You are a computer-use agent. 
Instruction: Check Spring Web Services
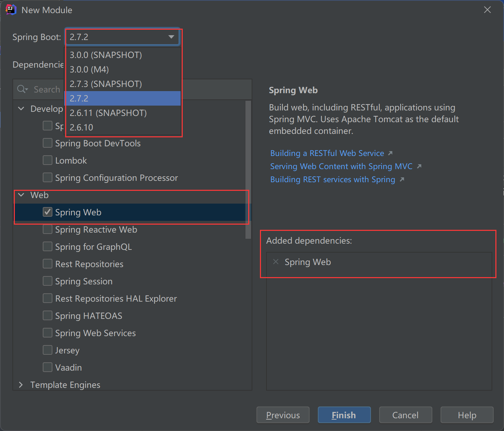pyautogui.click(x=48, y=333)
